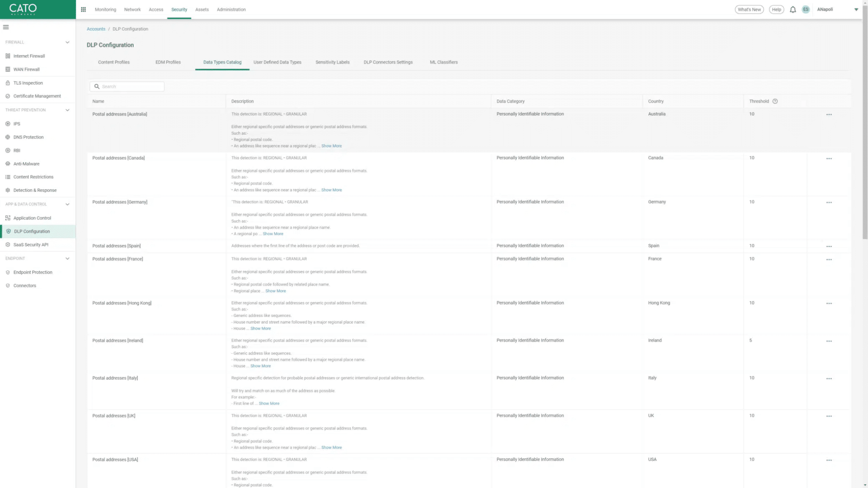Switch to User Defined Data Types tab
868x488 pixels.
[277, 62]
